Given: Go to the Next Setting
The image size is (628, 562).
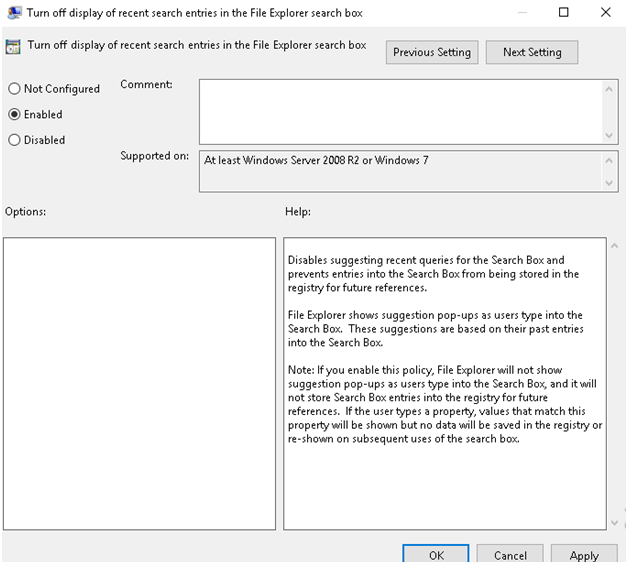Looking at the screenshot, I should tap(531, 52).
